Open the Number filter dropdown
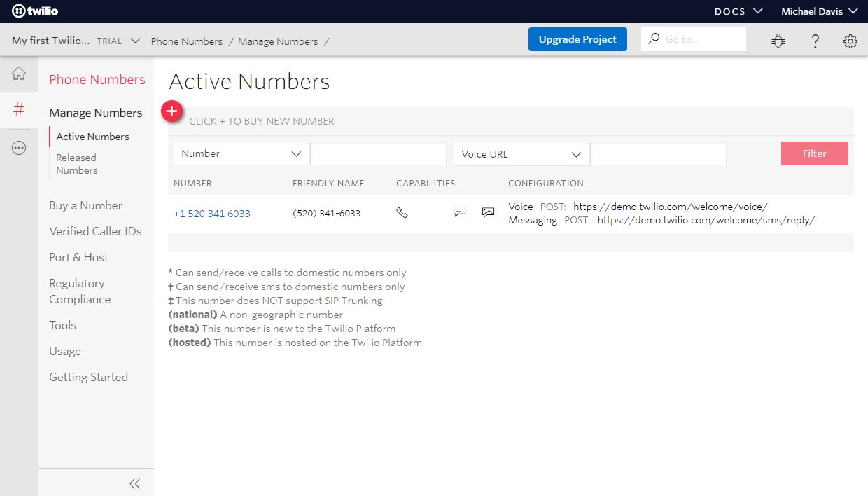The height and width of the screenshot is (496, 868). (241, 153)
